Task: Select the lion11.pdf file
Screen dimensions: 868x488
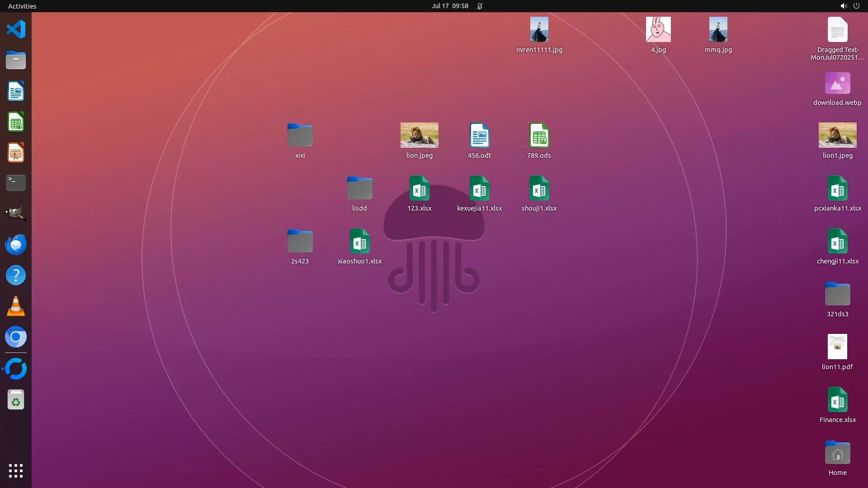Action: [x=837, y=347]
